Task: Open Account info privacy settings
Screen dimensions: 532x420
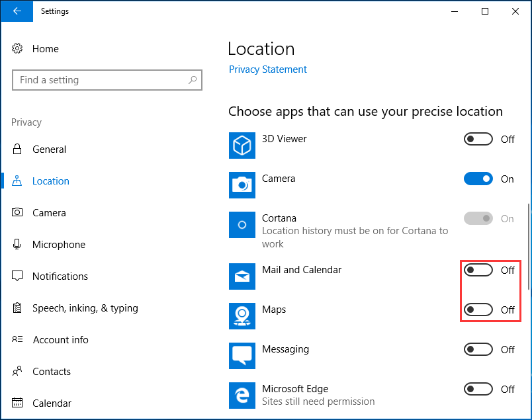Action: coord(60,339)
